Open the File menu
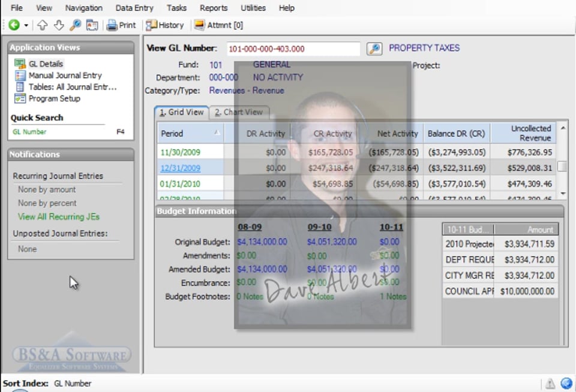 (x=17, y=8)
